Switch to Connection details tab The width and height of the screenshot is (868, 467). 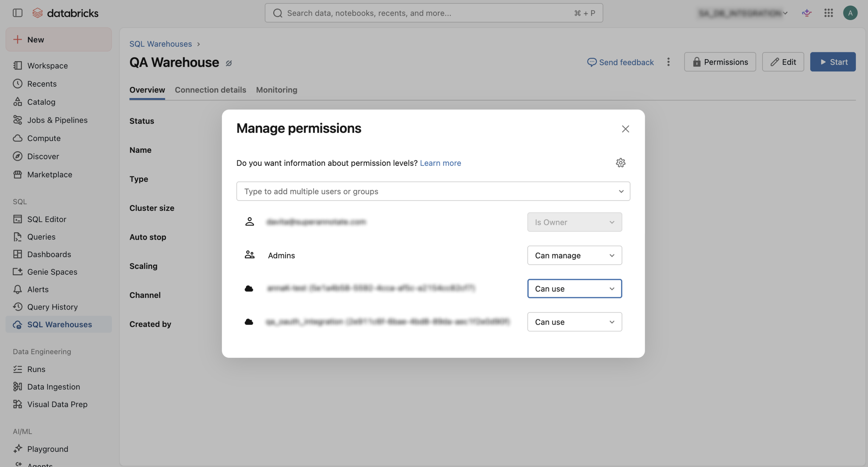tap(210, 90)
